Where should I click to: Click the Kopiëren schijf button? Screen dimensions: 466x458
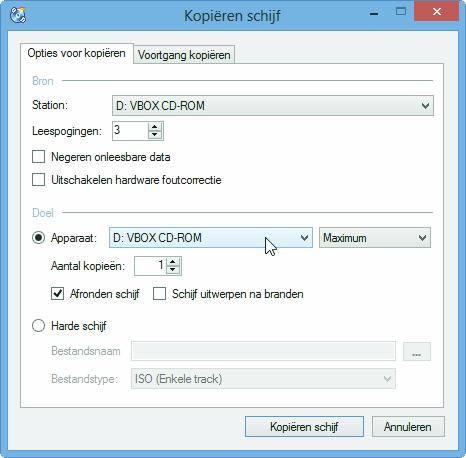pos(304,427)
